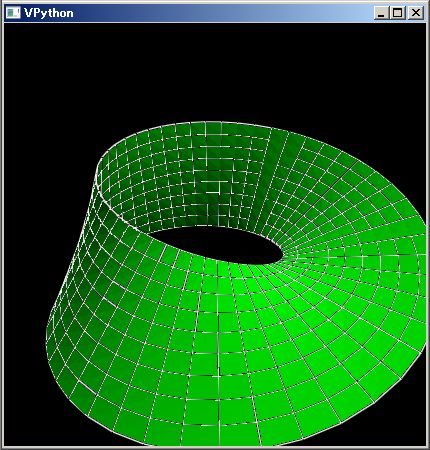
Task: Close the VPython window
Action: pos(415,13)
